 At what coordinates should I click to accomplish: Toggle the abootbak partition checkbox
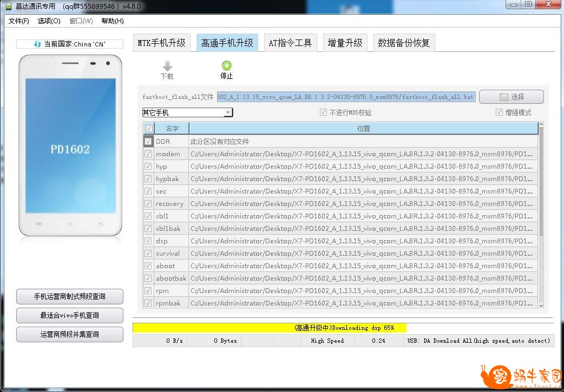point(148,278)
